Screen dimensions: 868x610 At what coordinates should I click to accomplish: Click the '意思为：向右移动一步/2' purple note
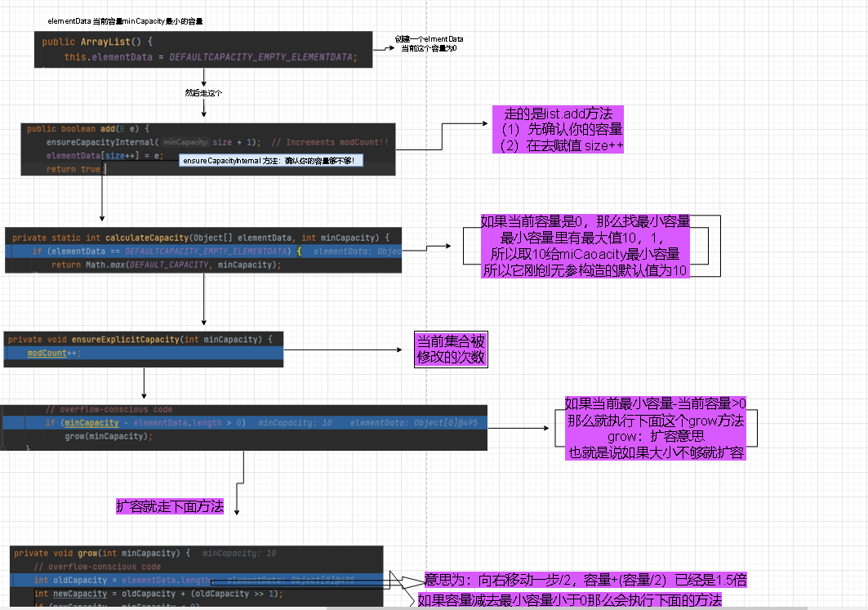(585, 580)
